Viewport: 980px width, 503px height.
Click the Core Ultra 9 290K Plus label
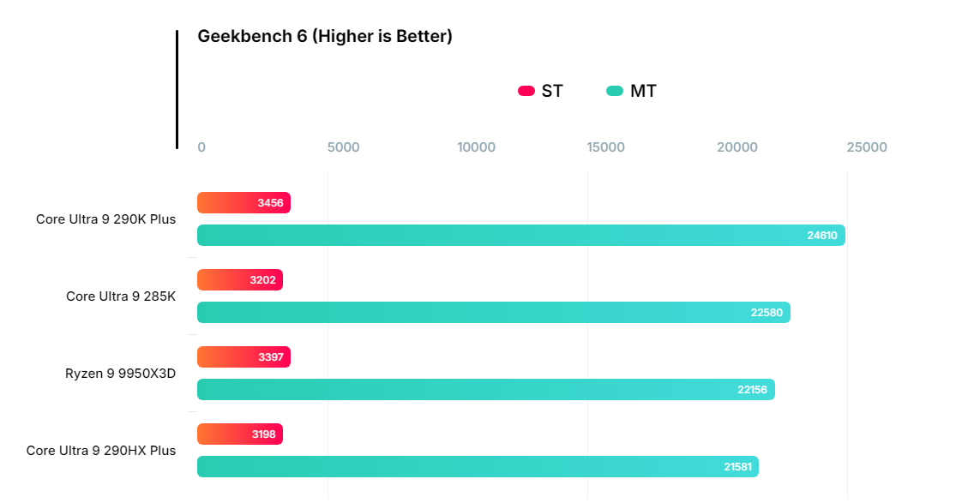(x=105, y=219)
